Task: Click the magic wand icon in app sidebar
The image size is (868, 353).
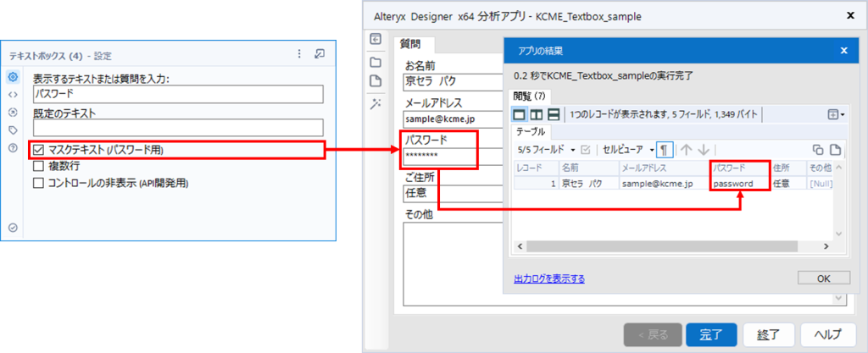Action: click(x=376, y=103)
